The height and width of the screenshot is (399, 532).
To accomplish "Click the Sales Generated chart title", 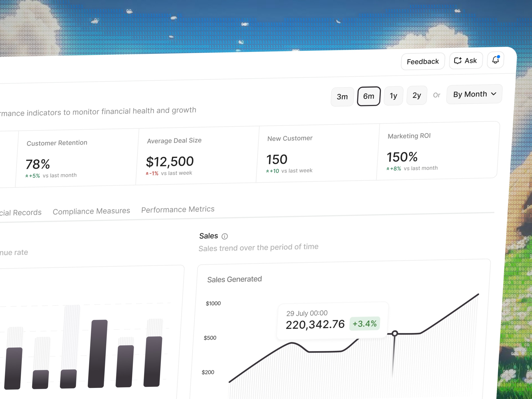I will [235, 280].
